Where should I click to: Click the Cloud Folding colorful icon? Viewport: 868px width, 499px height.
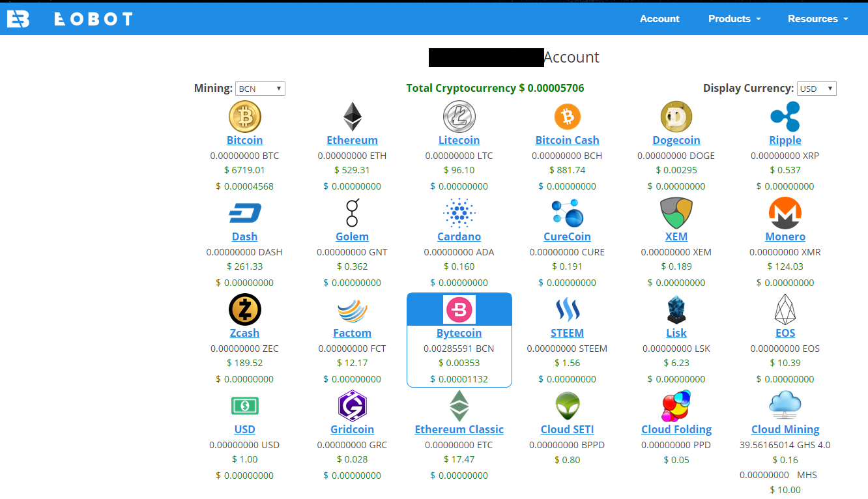pyautogui.click(x=676, y=406)
